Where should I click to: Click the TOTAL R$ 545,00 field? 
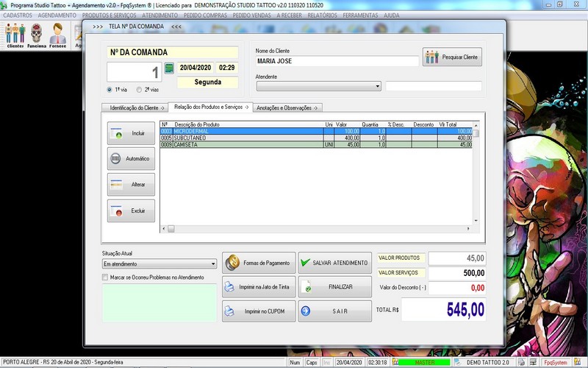coord(444,310)
